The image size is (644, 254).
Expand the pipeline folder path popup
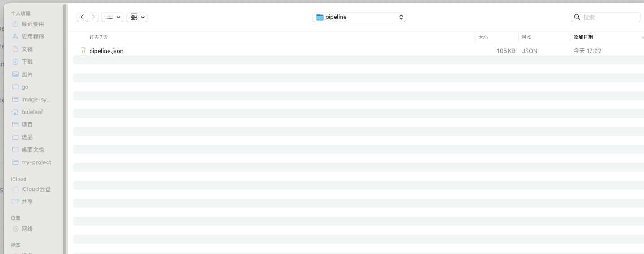click(359, 17)
